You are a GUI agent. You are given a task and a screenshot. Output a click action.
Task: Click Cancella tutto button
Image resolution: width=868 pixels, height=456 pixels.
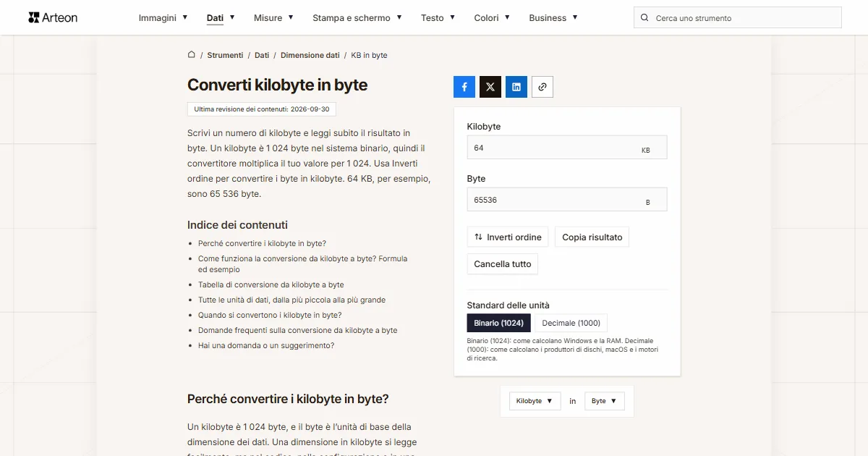pos(503,263)
